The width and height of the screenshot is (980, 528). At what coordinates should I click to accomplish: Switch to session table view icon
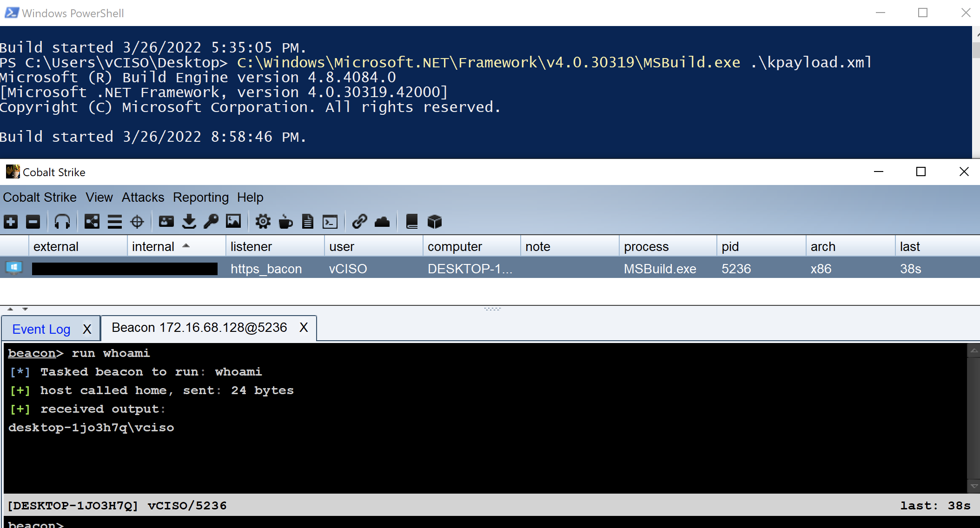114,222
